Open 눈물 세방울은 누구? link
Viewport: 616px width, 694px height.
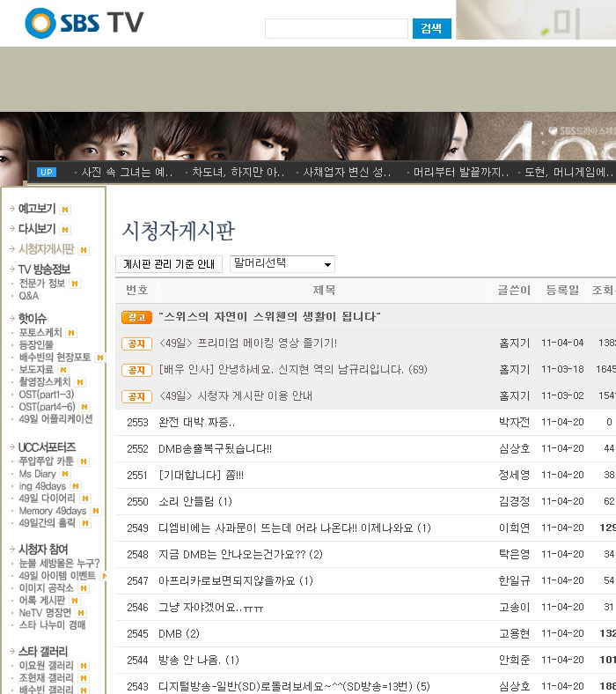[59, 564]
